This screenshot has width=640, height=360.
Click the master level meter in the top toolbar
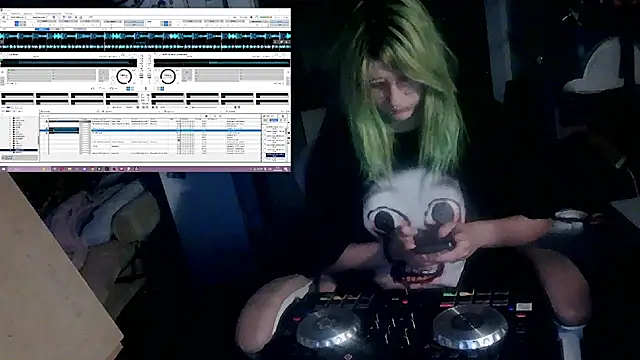tap(265, 17)
